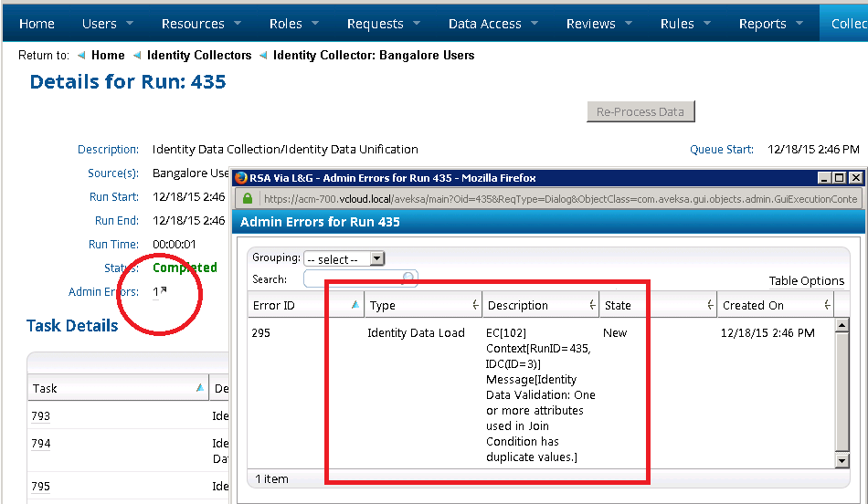Go to the Home menu tab
Screen dimensions: 868x504
pyautogui.click(x=37, y=24)
